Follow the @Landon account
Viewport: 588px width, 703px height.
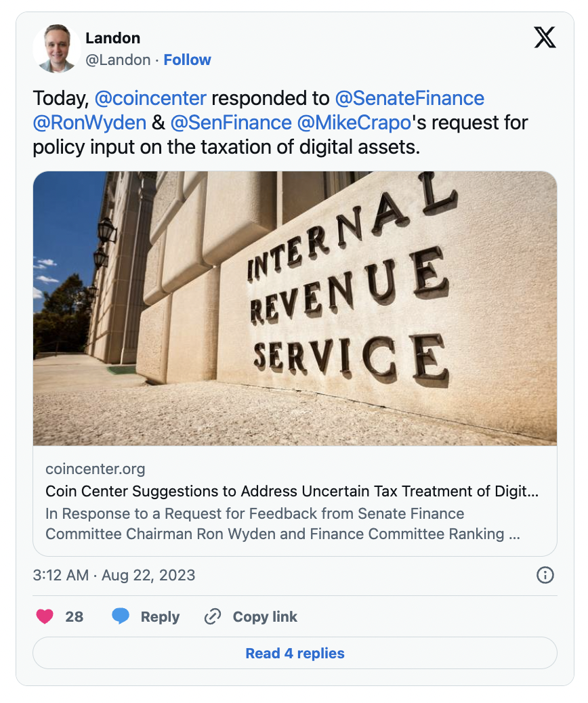[x=187, y=60]
